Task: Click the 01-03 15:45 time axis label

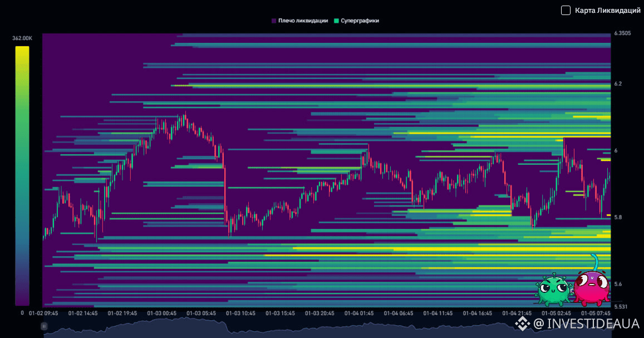Action: pos(280,313)
